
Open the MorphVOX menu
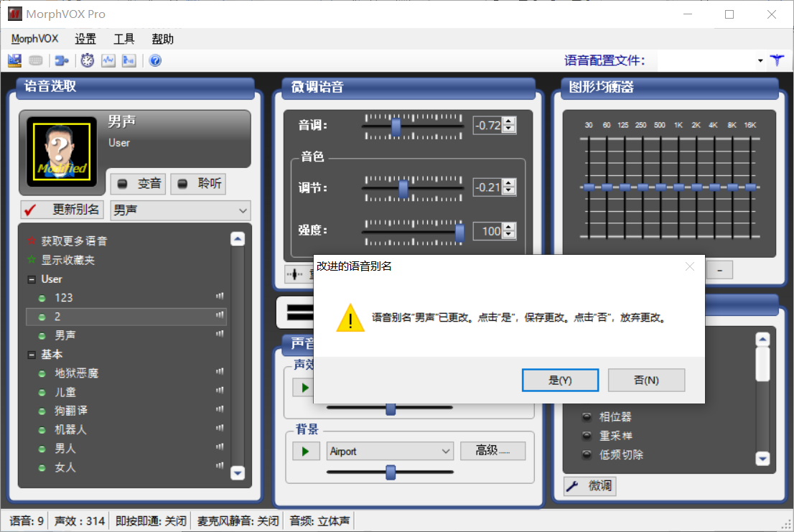tap(34, 39)
